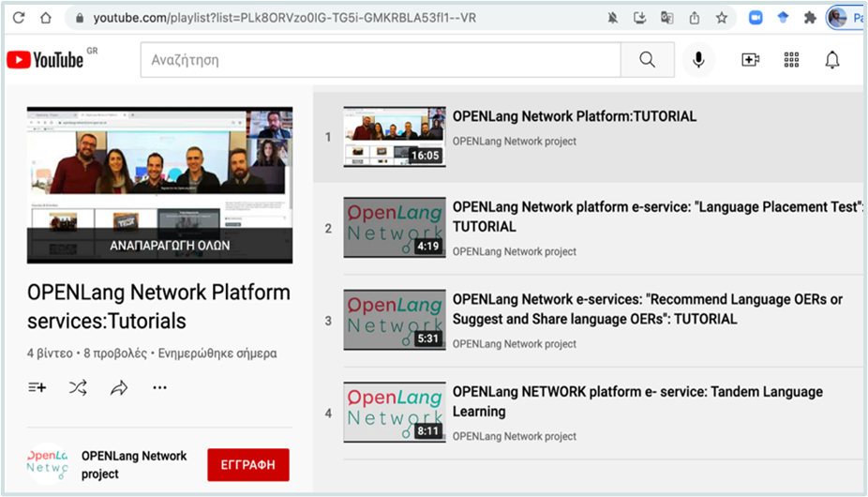This screenshot has height=497, width=868.
Task: Click playlist title "OPENLang Network Platform services:Tutorials"
Action: [158, 307]
